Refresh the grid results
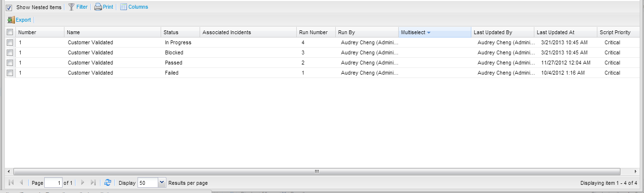Screen dimensions: 644x193 (x=108, y=182)
